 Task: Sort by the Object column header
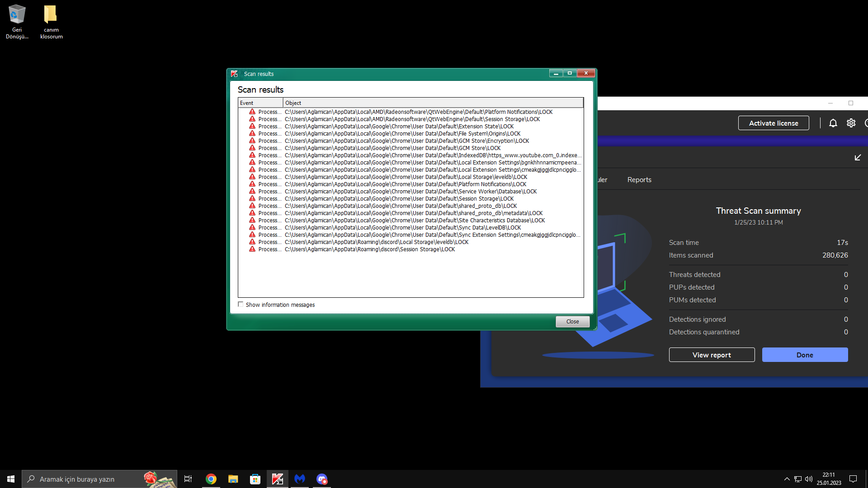[433, 103]
